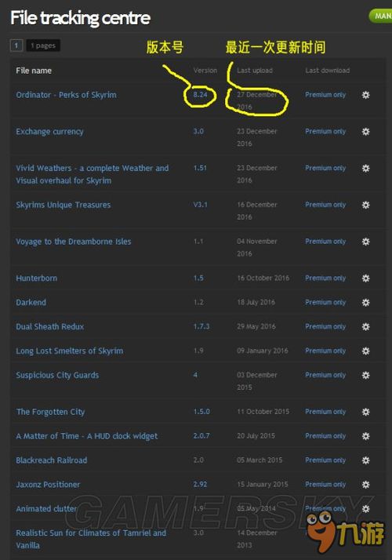The image size is (392, 560).
Task: Open Long Lost Smelters of Skyrim link
Action: [69, 351]
